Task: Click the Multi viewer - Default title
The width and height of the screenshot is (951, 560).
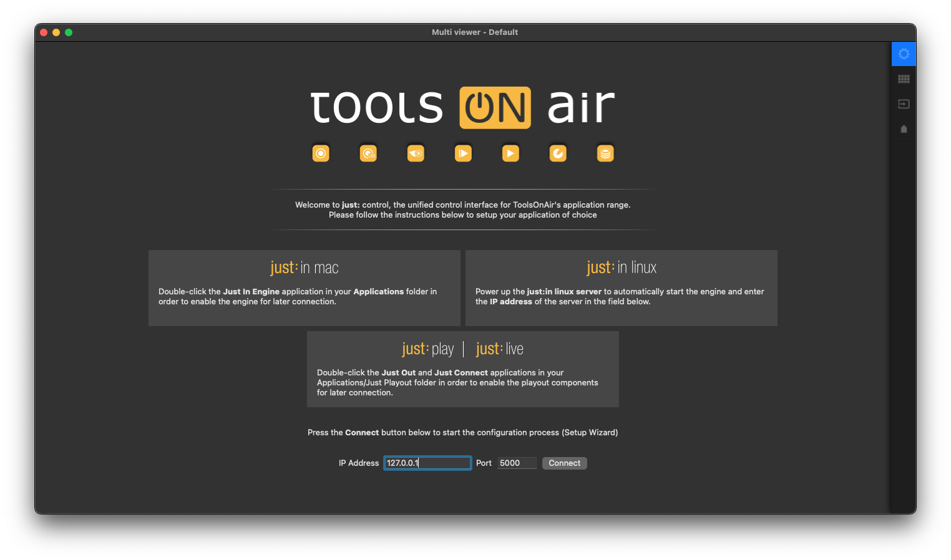Action: 475,32
